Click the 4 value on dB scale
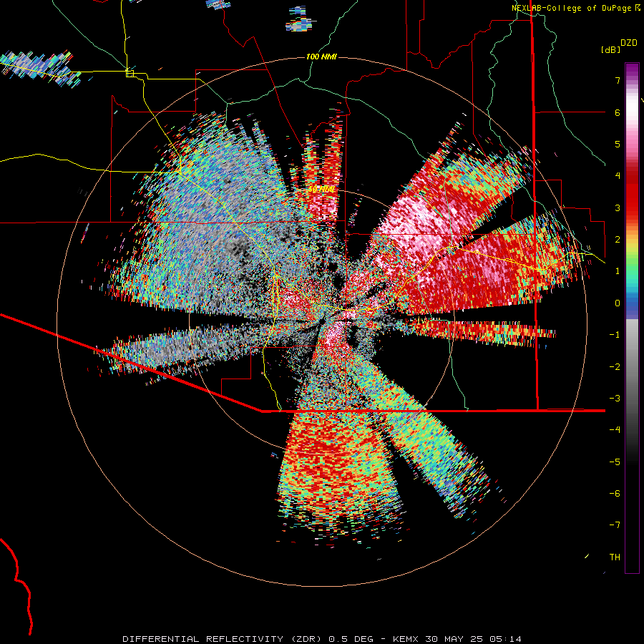Screen dimensions: 644x644 click(618, 176)
